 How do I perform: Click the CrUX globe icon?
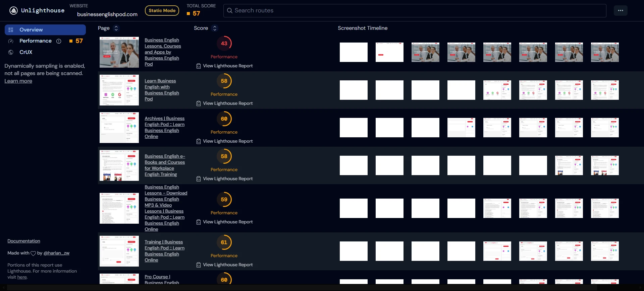click(11, 52)
